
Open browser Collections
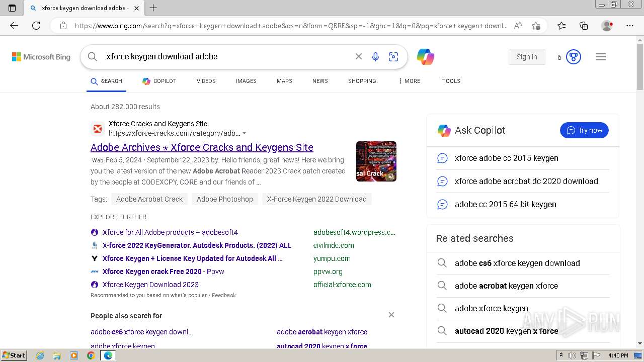pyautogui.click(x=584, y=26)
